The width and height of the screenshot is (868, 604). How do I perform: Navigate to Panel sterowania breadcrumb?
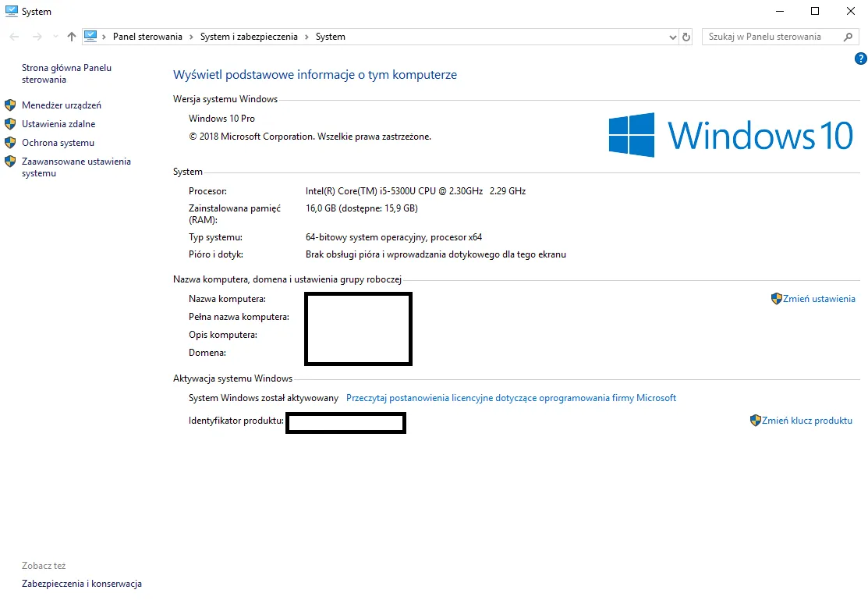tap(147, 36)
